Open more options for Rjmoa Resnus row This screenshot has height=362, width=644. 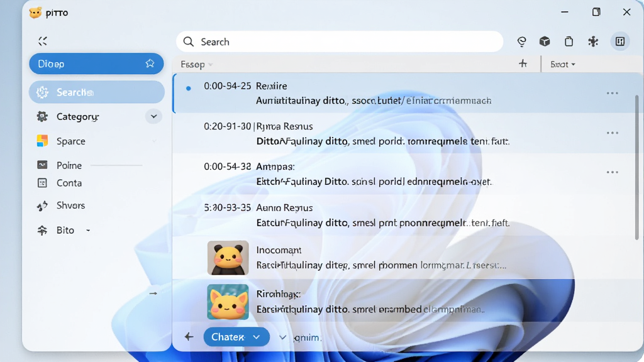(x=613, y=133)
